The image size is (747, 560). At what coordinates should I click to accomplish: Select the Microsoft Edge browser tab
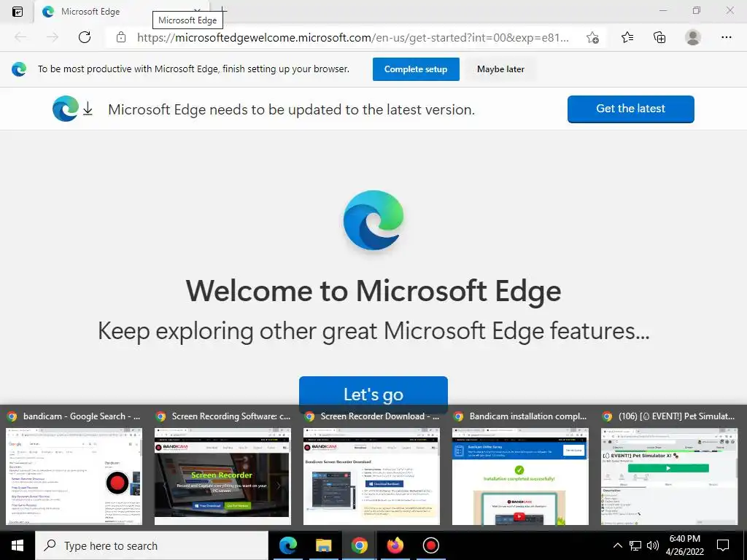122,12
